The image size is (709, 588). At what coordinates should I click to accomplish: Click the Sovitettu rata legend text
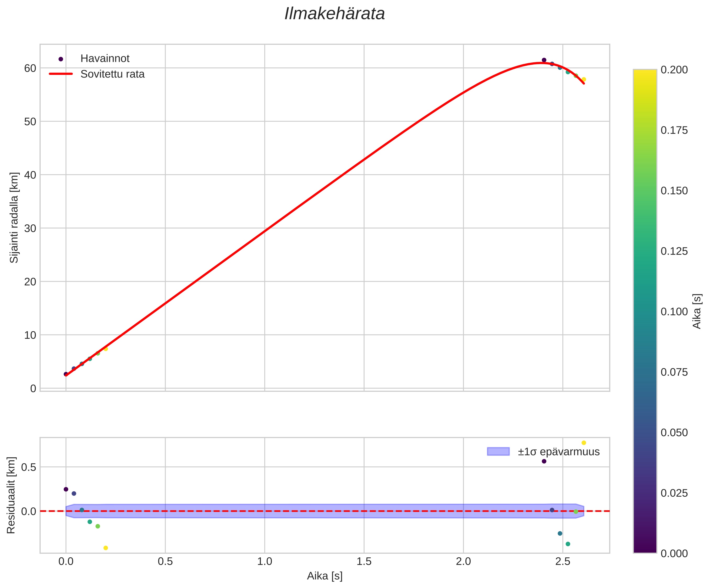pos(112,74)
